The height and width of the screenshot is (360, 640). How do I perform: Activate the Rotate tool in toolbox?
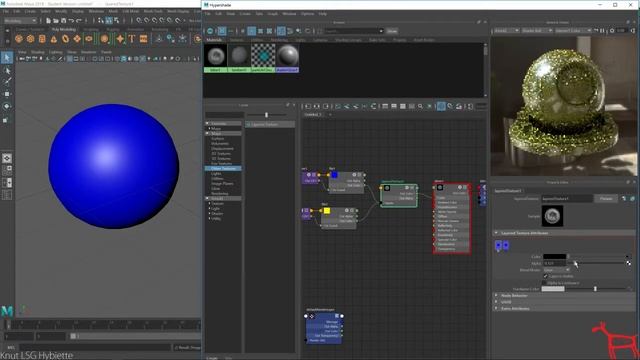[7, 107]
